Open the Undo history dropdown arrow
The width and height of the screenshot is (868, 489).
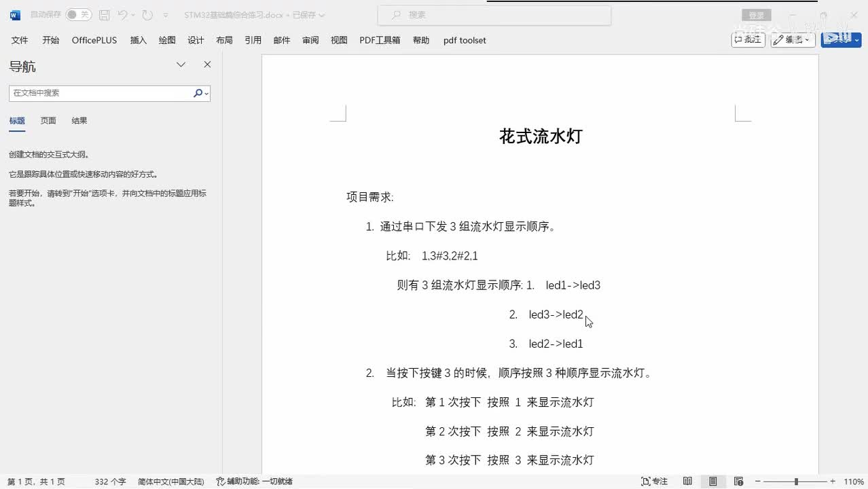pos(132,15)
